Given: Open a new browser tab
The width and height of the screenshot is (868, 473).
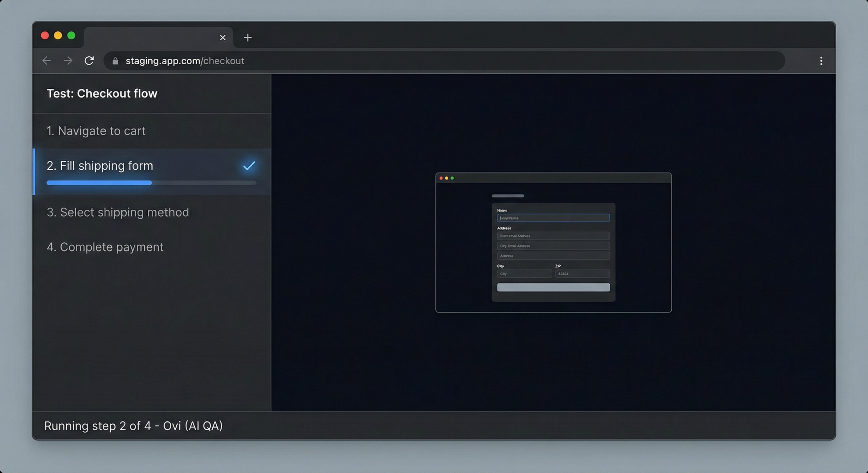Looking at the screenshot, I should point(248,37).
